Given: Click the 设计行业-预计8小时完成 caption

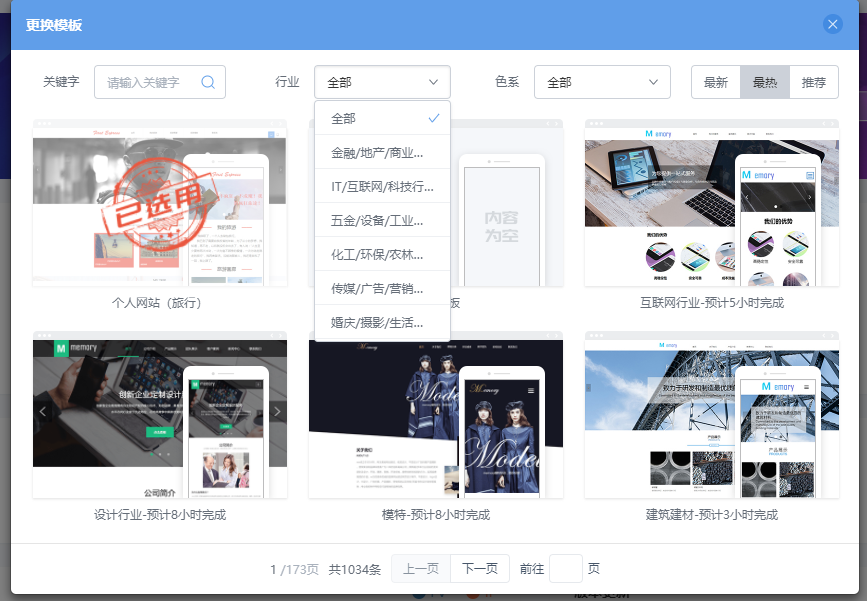Looking at the screenshot, I should (160, 515).
